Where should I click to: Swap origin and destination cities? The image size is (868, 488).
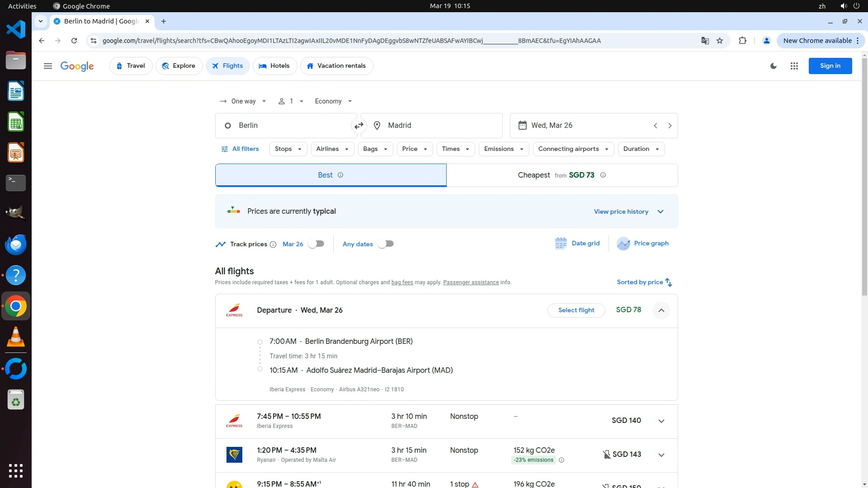(359, 126)
